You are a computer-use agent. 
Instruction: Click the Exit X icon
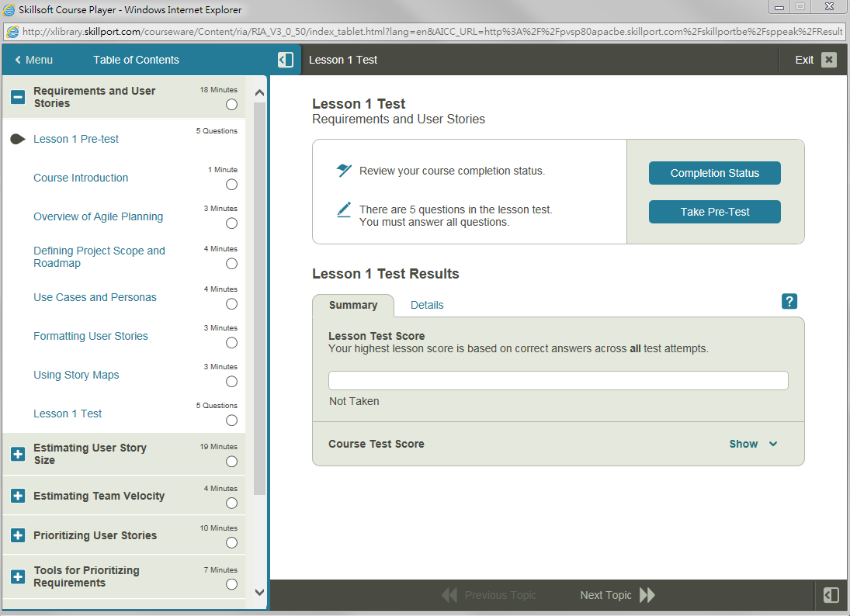point(828,60)
